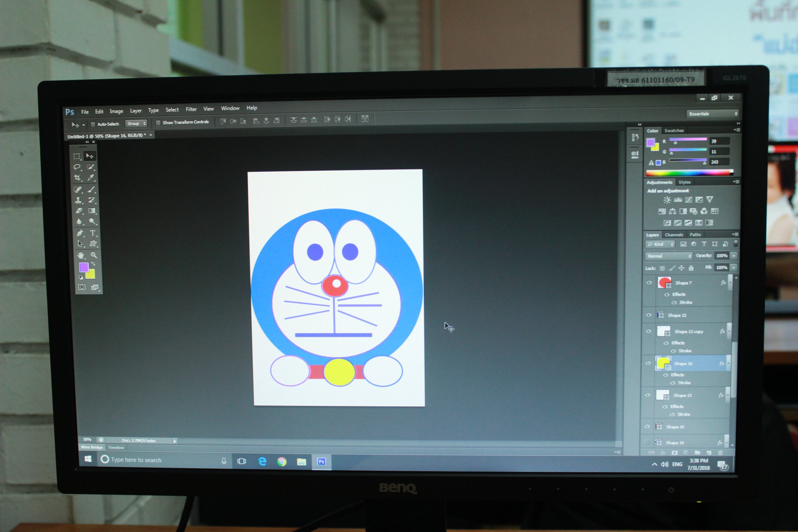Open the Group auto-select dropdown
Viewport: 798px width, 532px height.
136,124
